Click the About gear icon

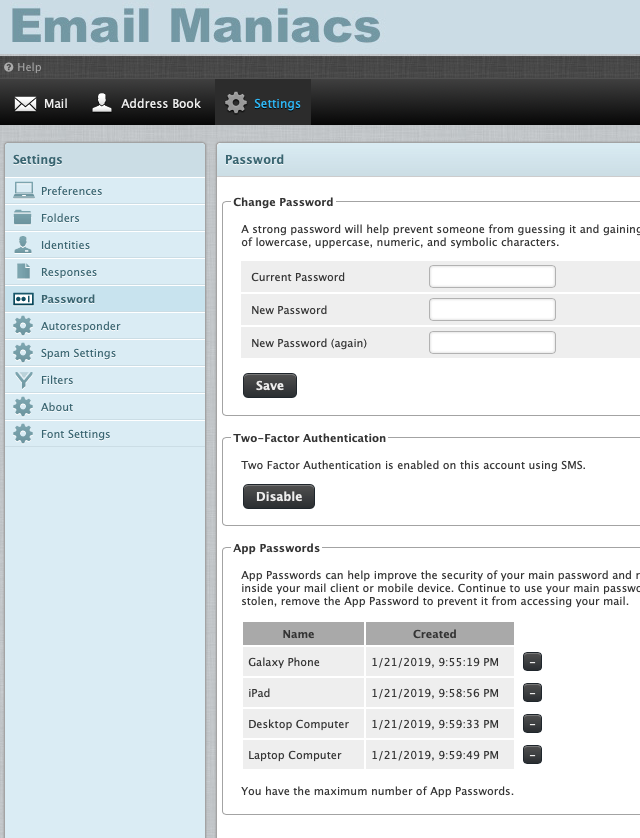(23, 407)
